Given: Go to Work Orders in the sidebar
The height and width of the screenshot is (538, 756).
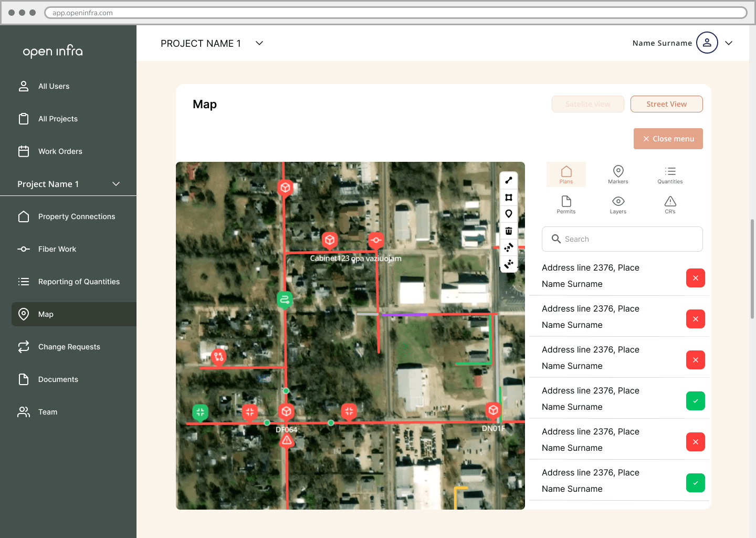Looking at the screenshot, I should [x=60, y=151].
